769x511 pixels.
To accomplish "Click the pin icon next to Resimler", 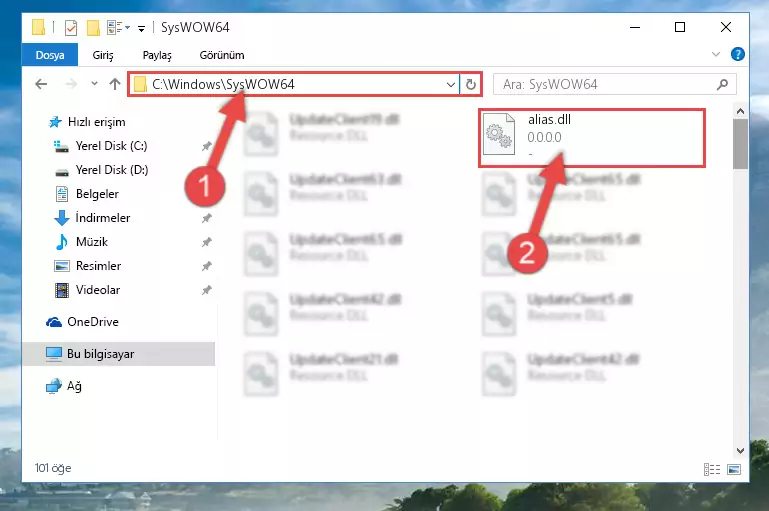I will [206, 266].
